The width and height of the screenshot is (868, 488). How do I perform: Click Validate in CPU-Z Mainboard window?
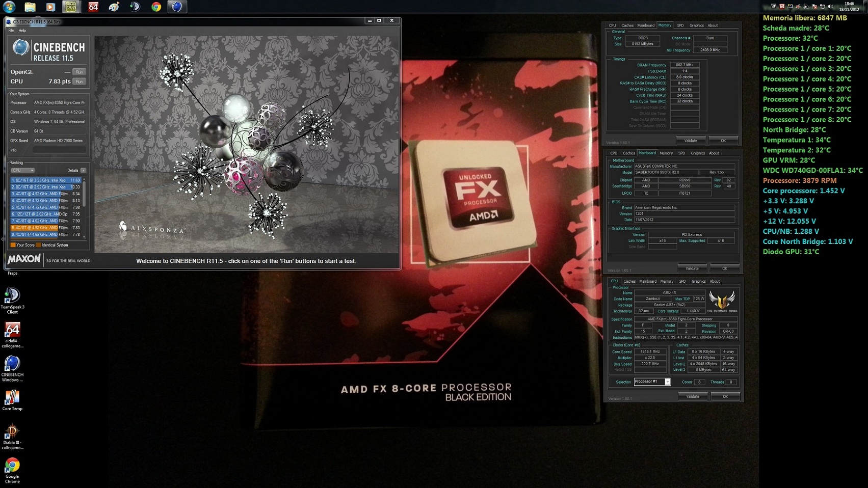pyautogui.click(x=692, y=268)
